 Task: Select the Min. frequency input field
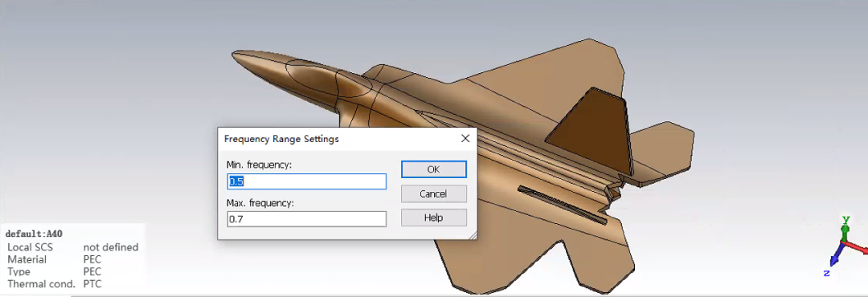click(307, 181)
